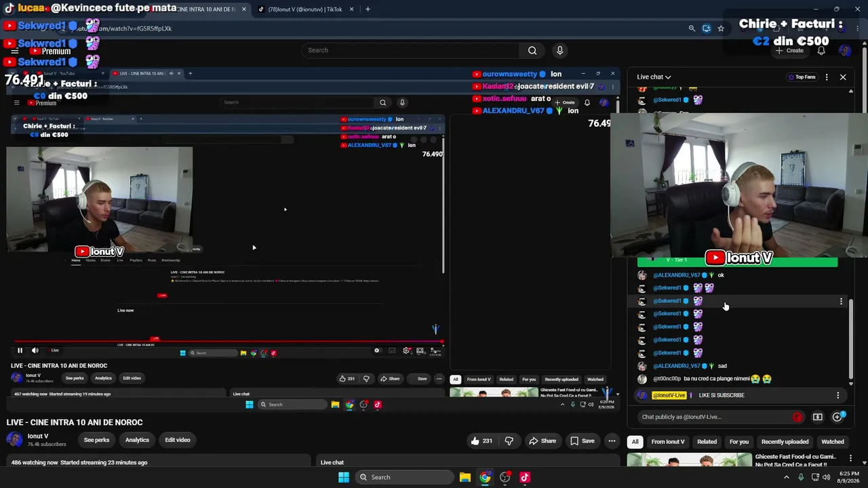This screenshot has width=868, height=488.
Task: Open the Ionut V channel name link
Action: point(38,436)
